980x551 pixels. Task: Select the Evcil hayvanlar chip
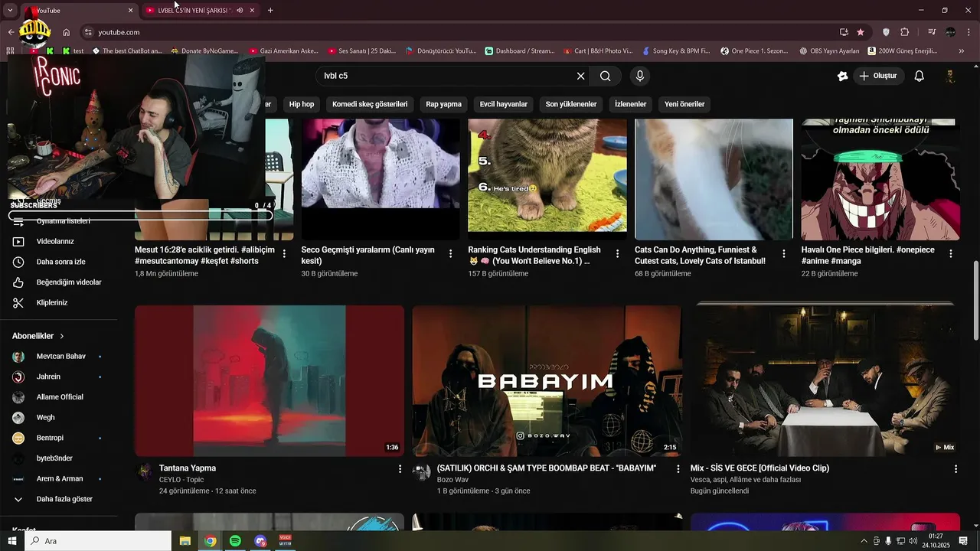[504, 104]
